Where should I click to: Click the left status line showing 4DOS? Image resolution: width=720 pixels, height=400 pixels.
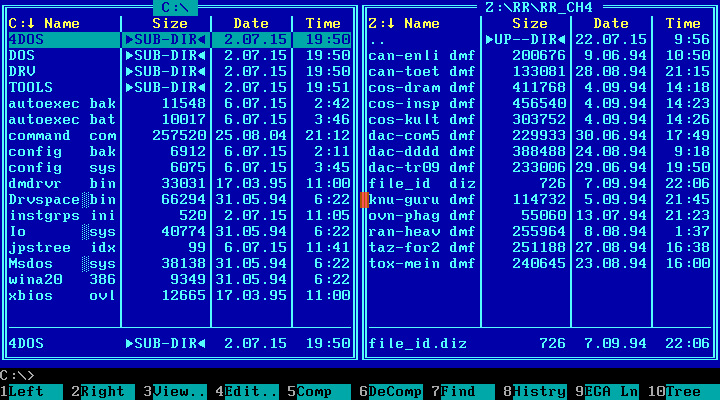pyautogui.click(x=180, y=344)
